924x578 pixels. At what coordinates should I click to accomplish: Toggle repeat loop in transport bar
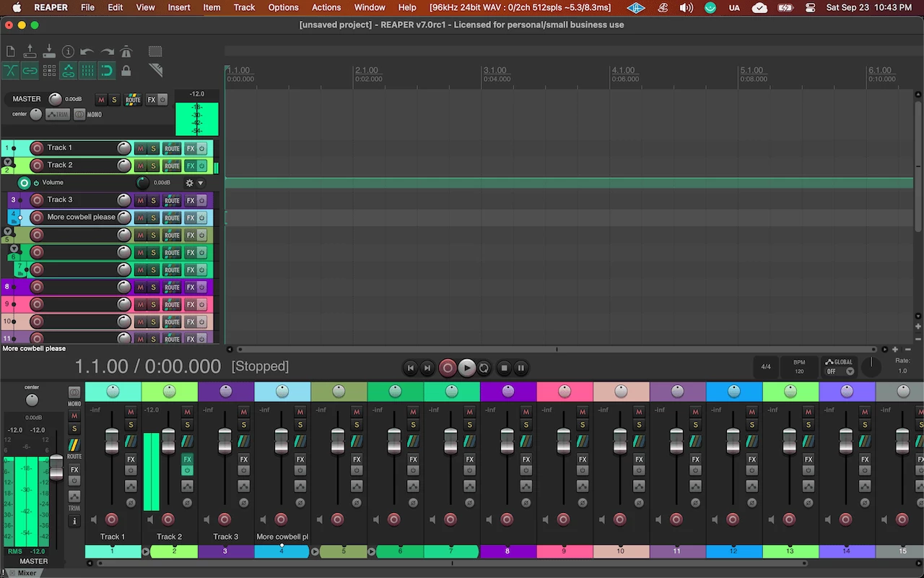click(x=484, y=368)
